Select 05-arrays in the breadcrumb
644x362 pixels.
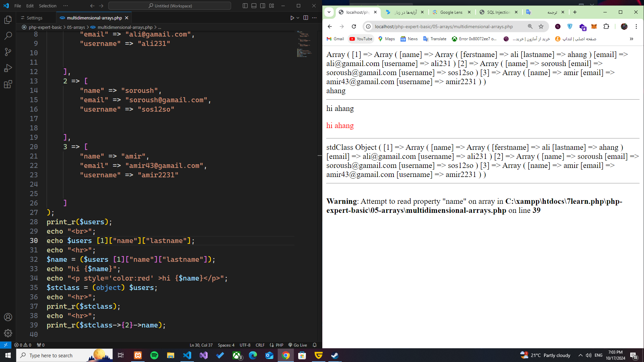click(76, 27)
